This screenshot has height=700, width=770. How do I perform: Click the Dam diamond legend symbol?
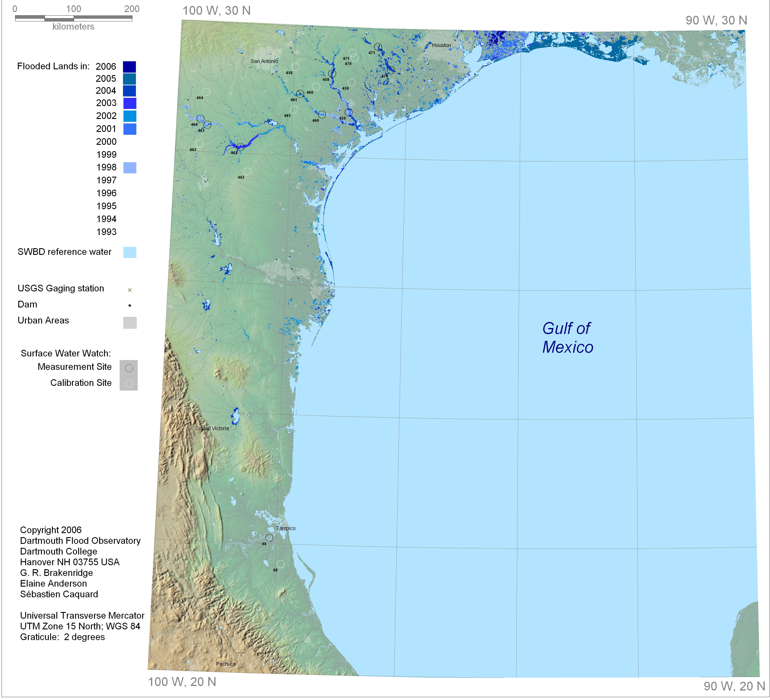pyautogui.click(x=130, y=305)
